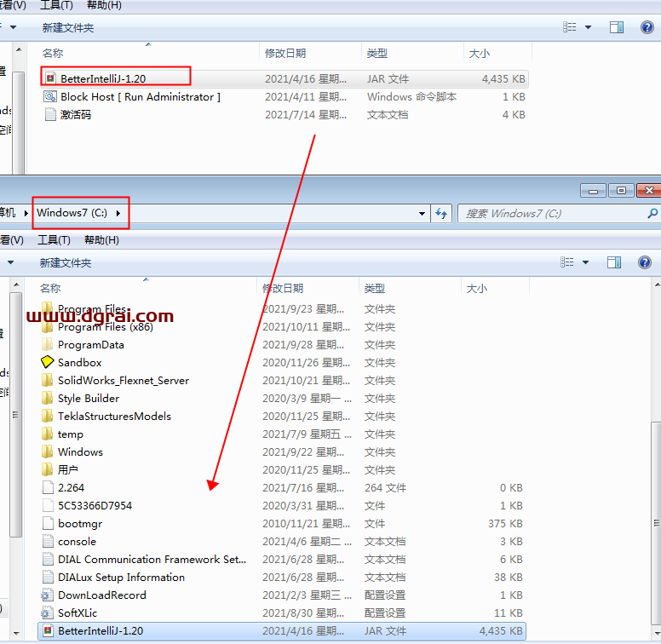661x644 pixels.
Task: Select TeklaStructuresModels folder icon
Action: coord(47,416)
